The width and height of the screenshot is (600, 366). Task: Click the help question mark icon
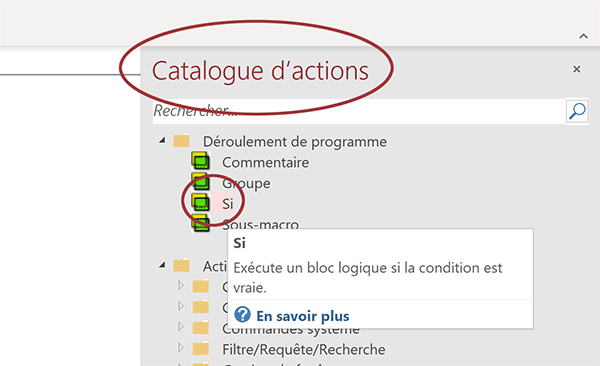[242, 315]
